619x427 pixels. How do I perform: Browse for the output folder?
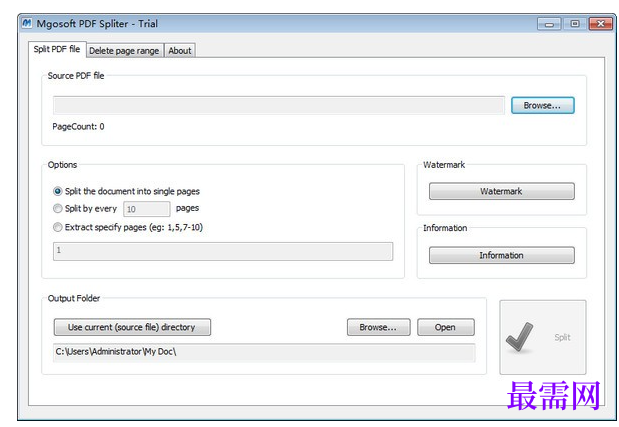point(379,327)
